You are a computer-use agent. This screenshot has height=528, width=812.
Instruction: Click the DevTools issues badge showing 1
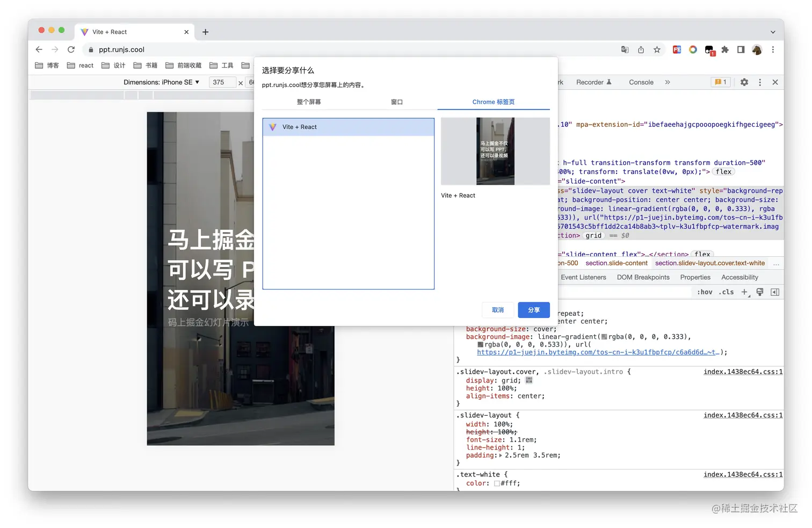click(721, 82)
